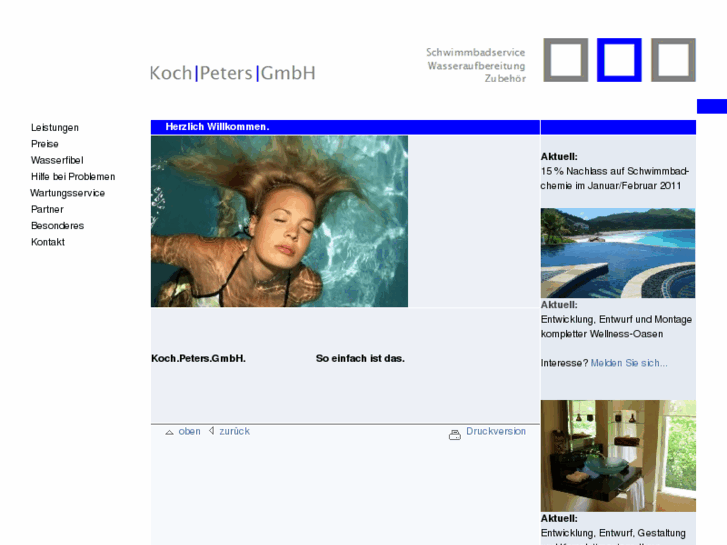
Task: Click the underwater woman photo
Action: point(280,221)
